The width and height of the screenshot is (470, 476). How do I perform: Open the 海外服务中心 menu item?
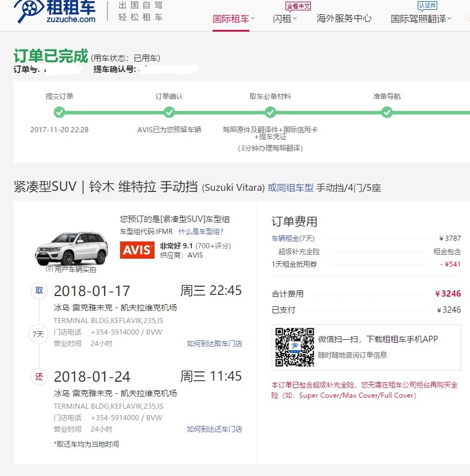[x=344, y=18]
